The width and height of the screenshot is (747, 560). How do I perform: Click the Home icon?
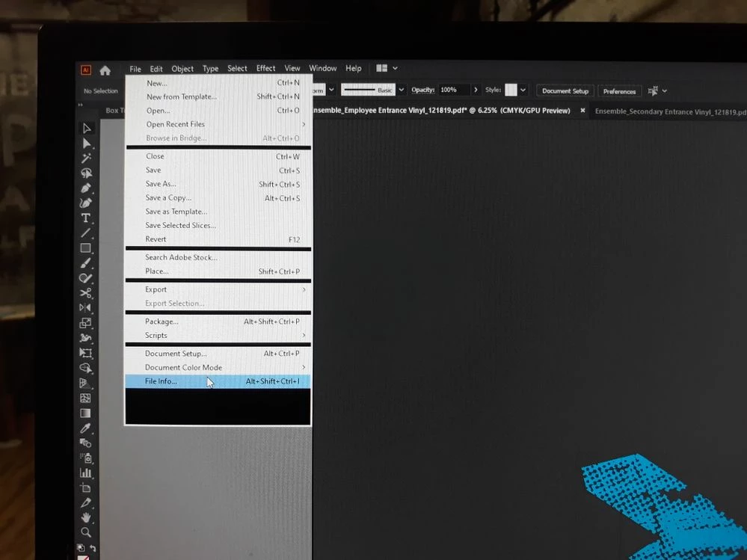[x=105, y=70]
